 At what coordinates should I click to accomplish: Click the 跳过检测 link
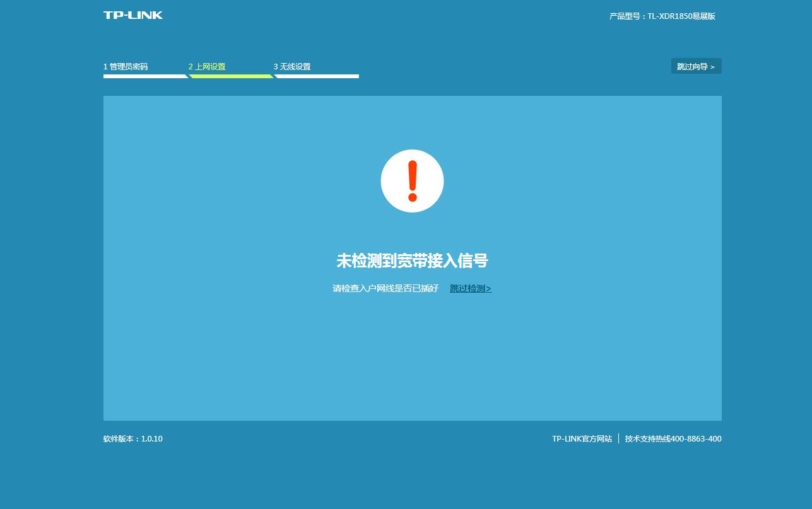click(468, 288)
